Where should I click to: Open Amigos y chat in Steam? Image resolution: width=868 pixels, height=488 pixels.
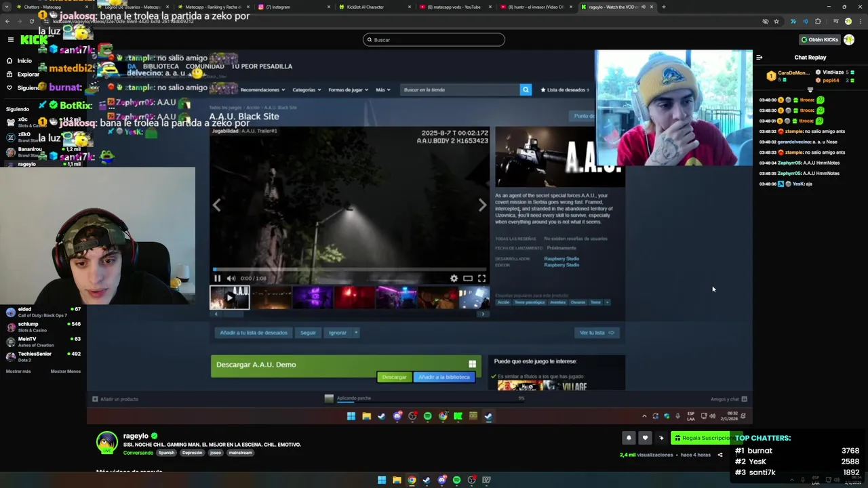click(x=729, y=399)
